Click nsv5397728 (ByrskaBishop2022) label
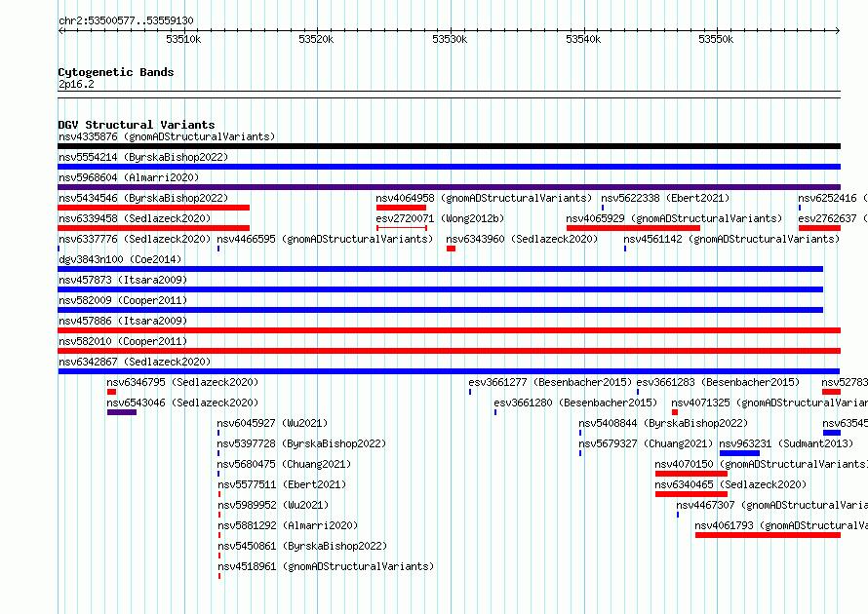 [301, 443]
